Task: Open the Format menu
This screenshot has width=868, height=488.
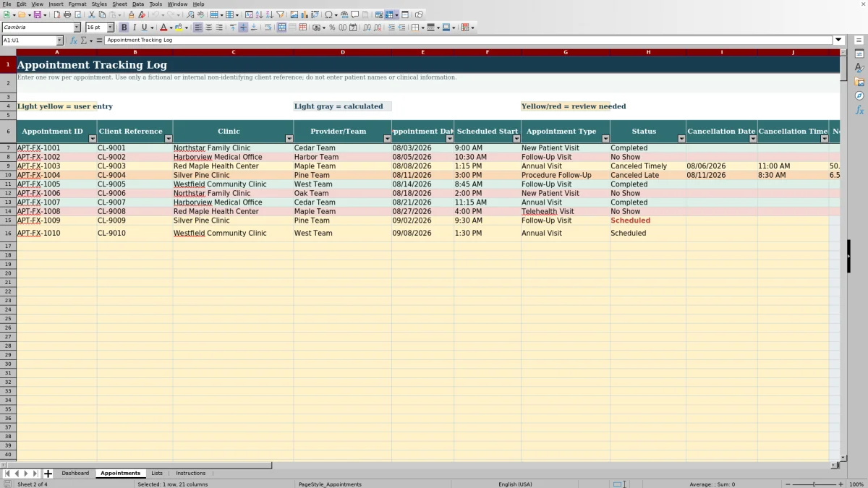Action: pos(77,4)
